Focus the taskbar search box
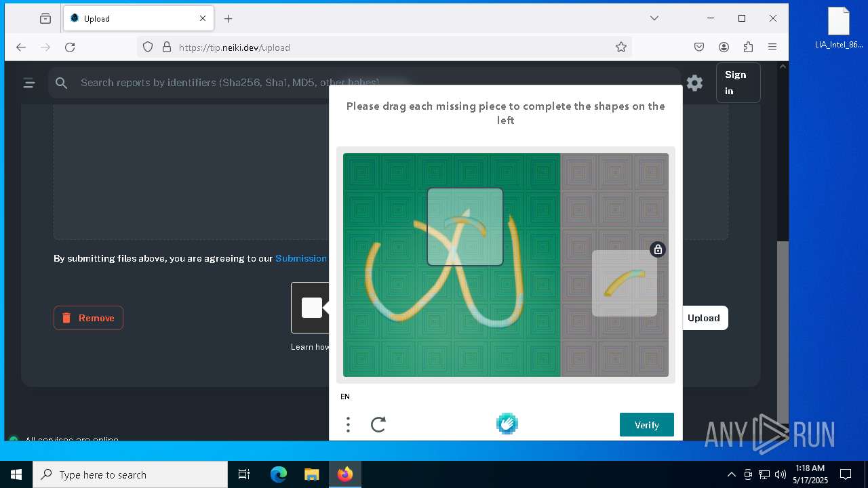This screenshot has width=868, height=488. point(130,474)
